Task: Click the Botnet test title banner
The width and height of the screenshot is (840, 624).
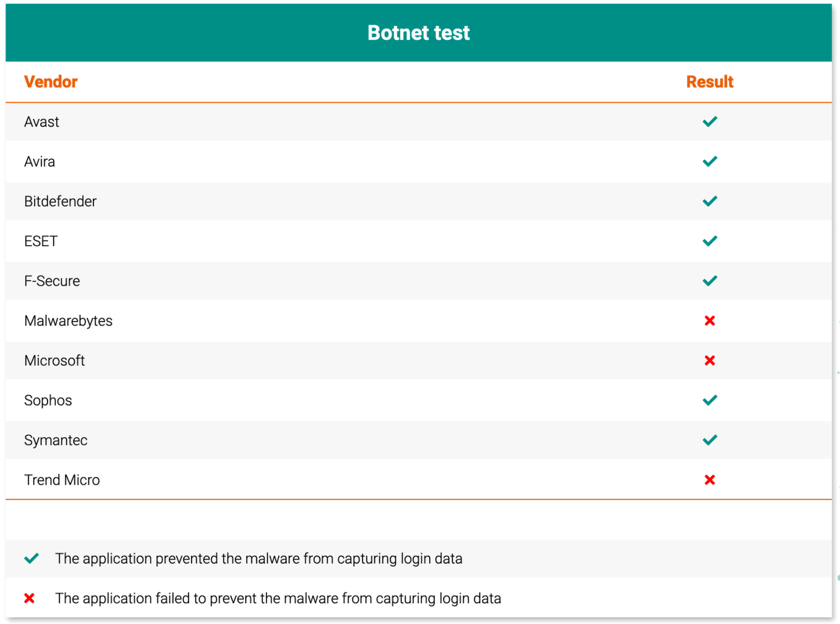Action: pos(418,33)
